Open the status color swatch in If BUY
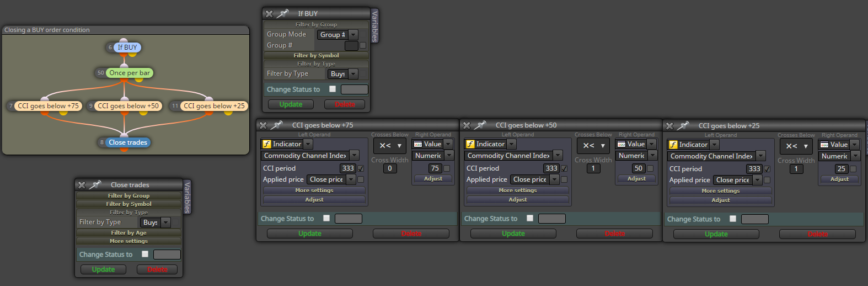Image resolution: width=868 pixels, height=286 pixels. 355,89
